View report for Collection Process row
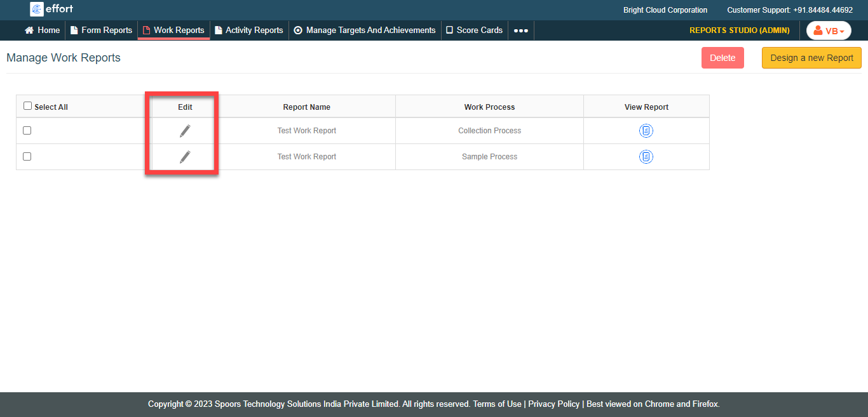Screen dimensions: 868x417 [x=646, y=131]
